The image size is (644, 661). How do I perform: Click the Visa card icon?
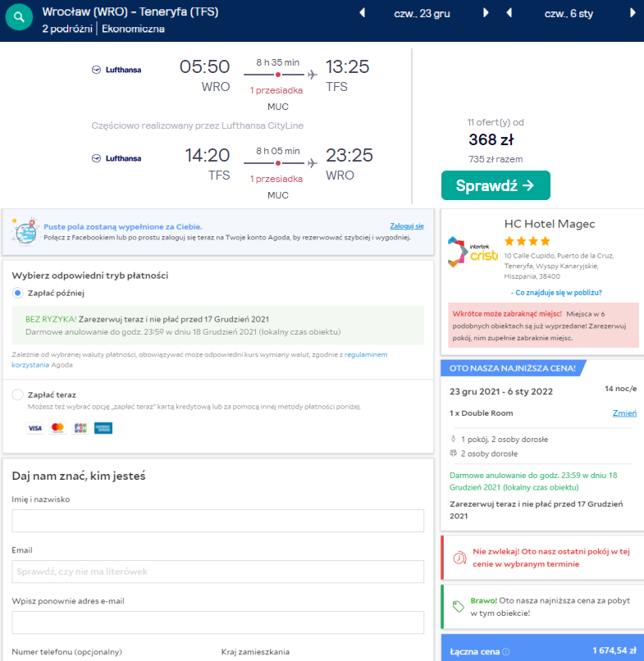tap(34, 428)
